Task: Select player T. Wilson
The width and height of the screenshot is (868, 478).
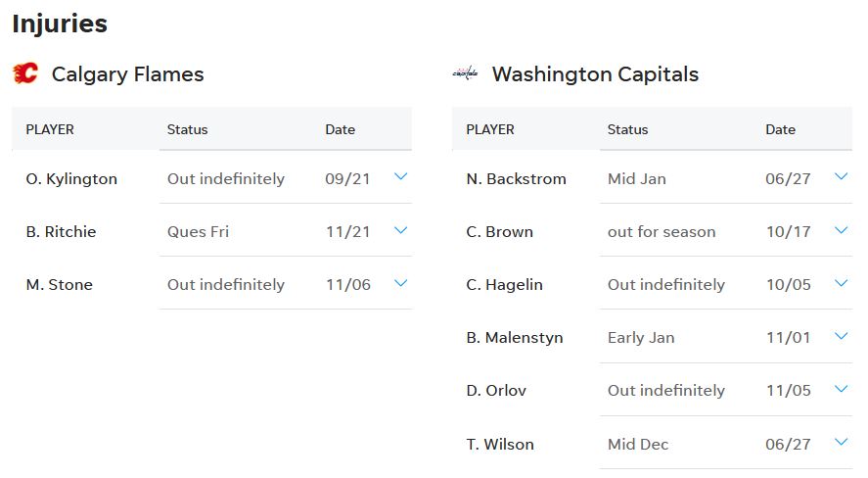Action: click(500, 445)
